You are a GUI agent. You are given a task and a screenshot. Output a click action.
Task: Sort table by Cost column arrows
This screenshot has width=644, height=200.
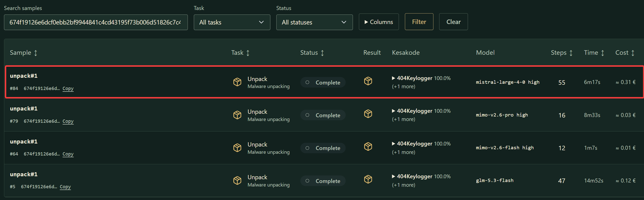633,53
